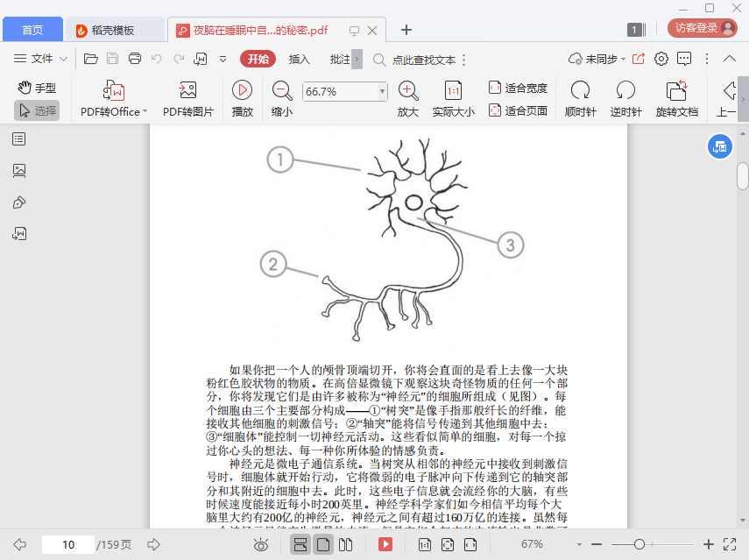Open the feedback chat icon
This screenshot has width=749, height=560.
point(684,59)
